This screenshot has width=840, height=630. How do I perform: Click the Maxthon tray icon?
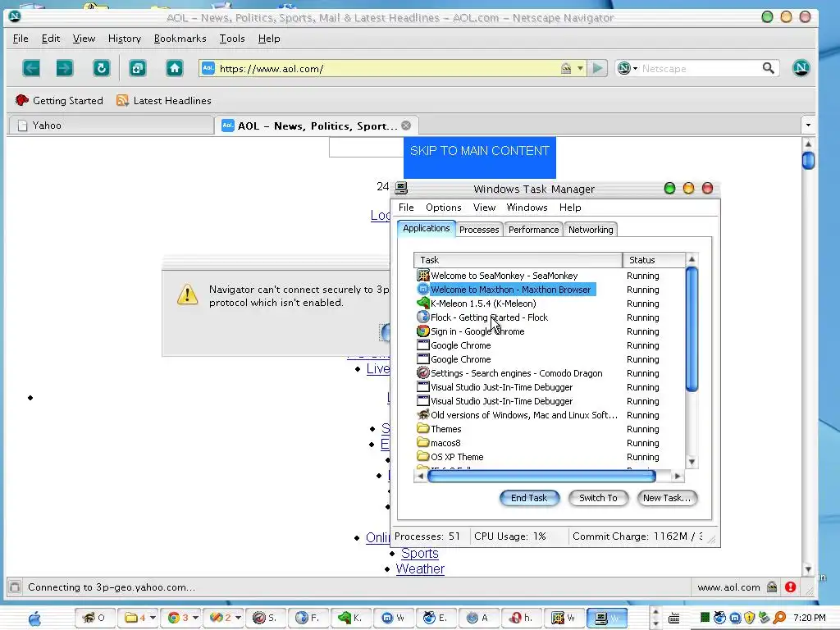pyautogui.click(x=735, y=618)
